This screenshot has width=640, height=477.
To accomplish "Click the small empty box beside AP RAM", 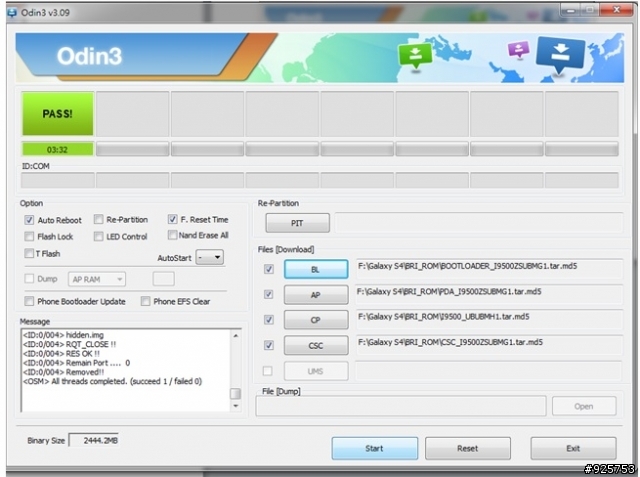I will pos(164,279).
